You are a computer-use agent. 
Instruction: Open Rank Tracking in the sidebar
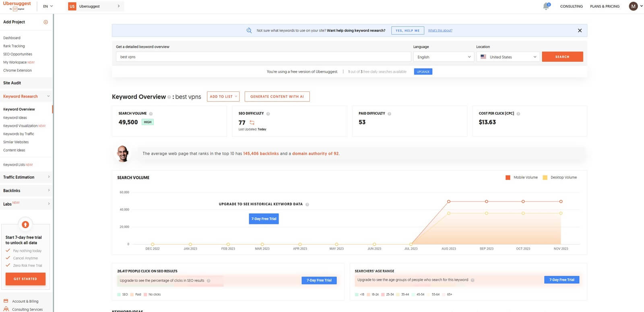14,46
